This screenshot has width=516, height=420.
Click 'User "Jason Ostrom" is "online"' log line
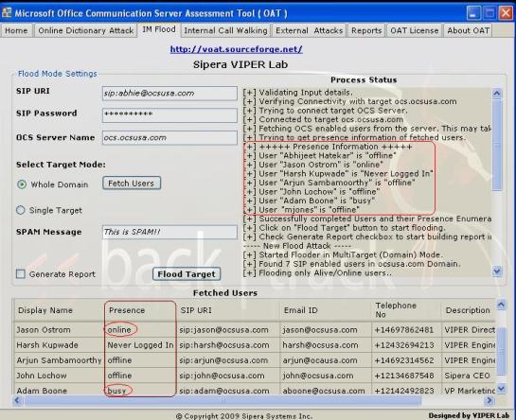313,165
